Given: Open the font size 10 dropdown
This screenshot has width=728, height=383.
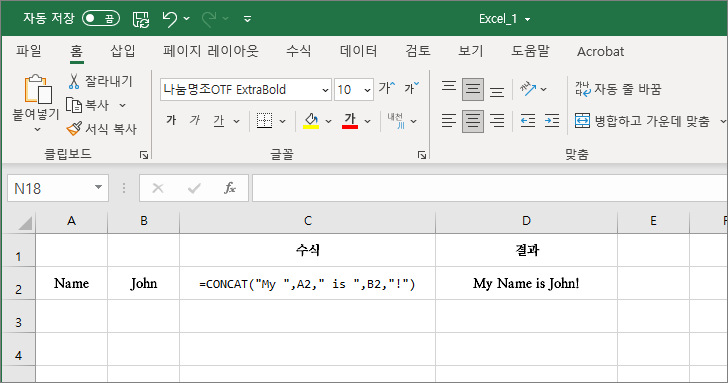Looking at the screenshot, I should tap(367, 90).
